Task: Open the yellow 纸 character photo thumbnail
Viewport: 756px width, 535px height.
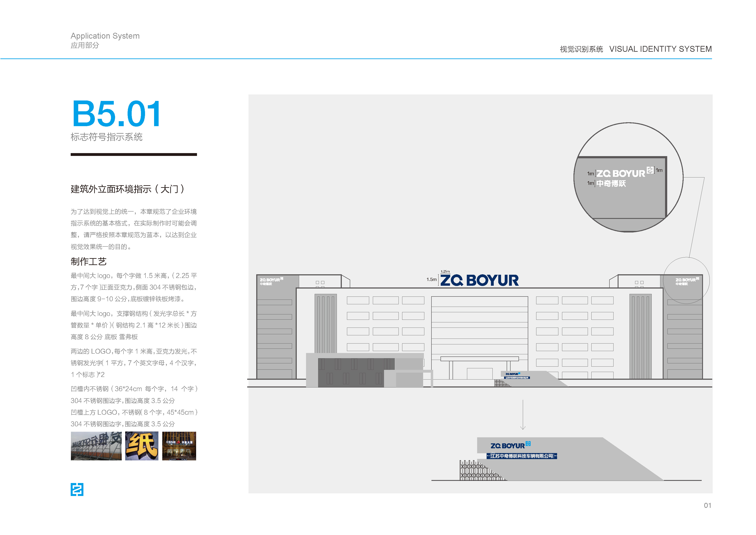Action: point(142,446)
